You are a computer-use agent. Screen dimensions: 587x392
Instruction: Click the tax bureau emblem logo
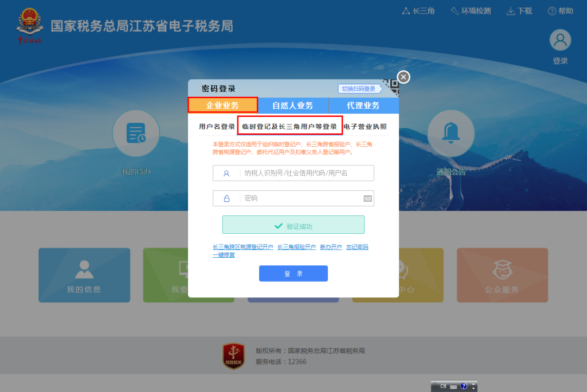point(29,26)
